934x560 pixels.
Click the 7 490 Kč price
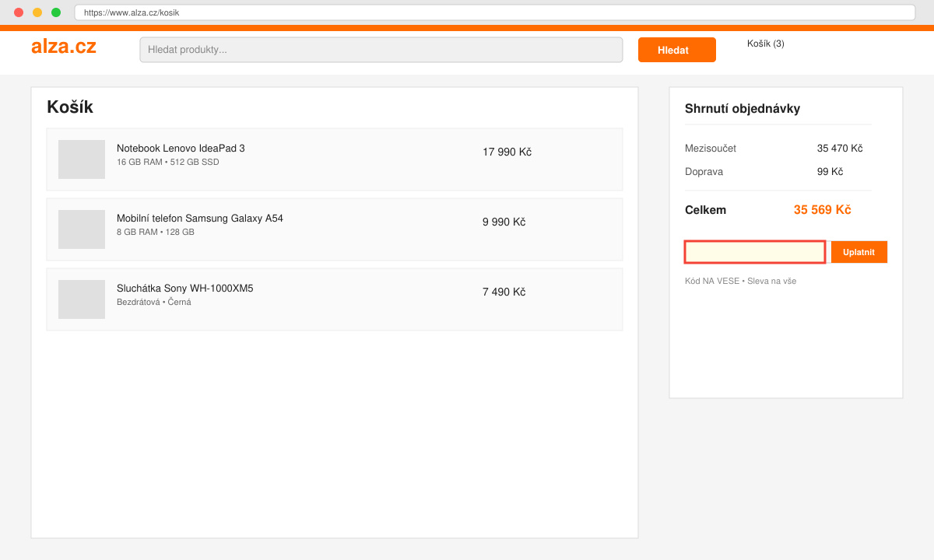point(504,292)
